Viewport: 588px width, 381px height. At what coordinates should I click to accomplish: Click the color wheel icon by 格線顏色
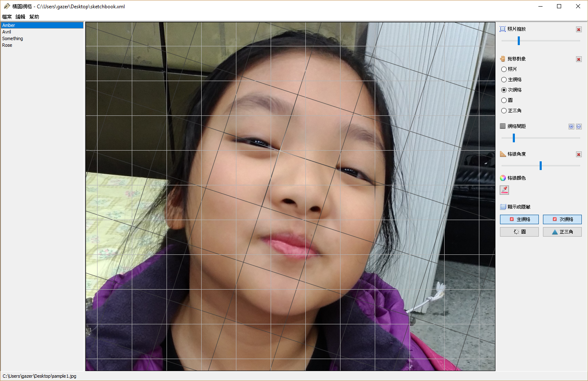(503, 178)
